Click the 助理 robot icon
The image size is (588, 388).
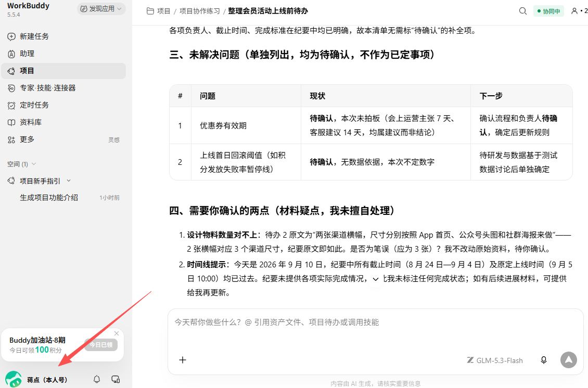[11, 54]
